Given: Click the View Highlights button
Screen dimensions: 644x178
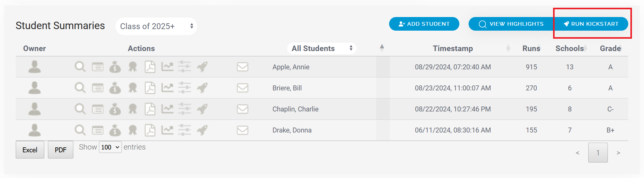Looking at the screenshot, I should (x=511, y=24).
